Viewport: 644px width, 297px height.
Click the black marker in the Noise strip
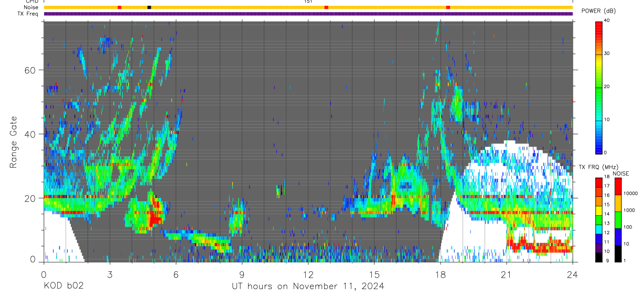(149, 7)
